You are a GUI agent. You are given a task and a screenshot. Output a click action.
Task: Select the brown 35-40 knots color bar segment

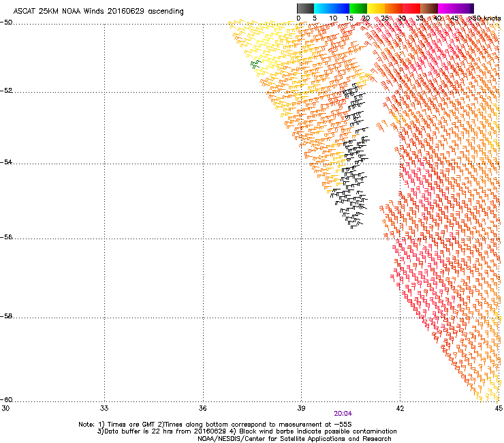coord(429,8)
